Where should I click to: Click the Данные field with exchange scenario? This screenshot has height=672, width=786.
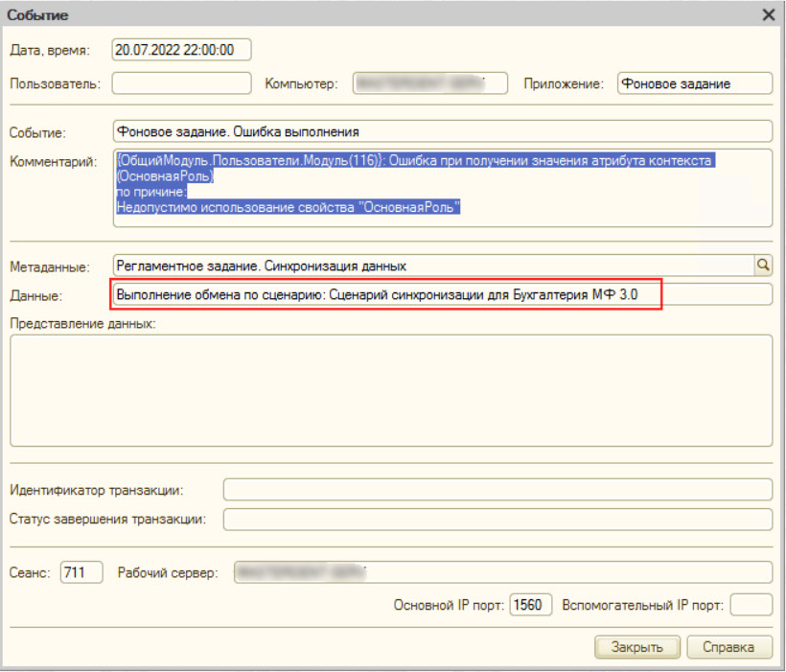coord(441,294)
